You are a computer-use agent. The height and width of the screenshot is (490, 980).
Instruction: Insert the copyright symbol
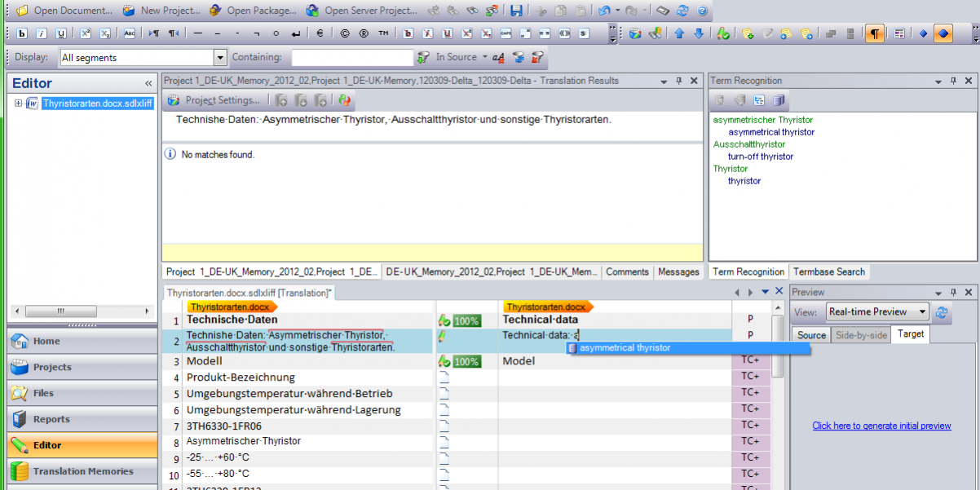coord(344,33)
